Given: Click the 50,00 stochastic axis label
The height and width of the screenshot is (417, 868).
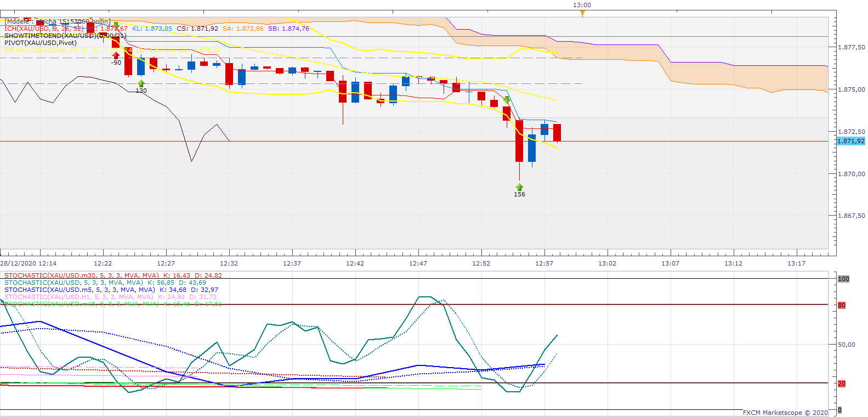Looking at the screenshot, I should click(847, 345).
